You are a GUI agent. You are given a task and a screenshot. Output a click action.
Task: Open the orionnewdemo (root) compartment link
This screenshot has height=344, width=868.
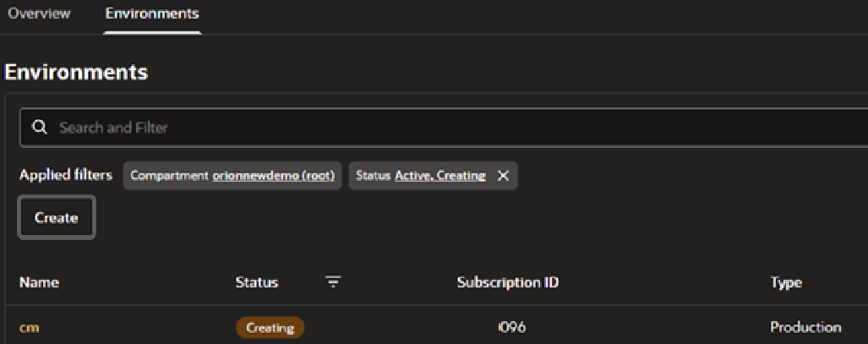[274, 176]
